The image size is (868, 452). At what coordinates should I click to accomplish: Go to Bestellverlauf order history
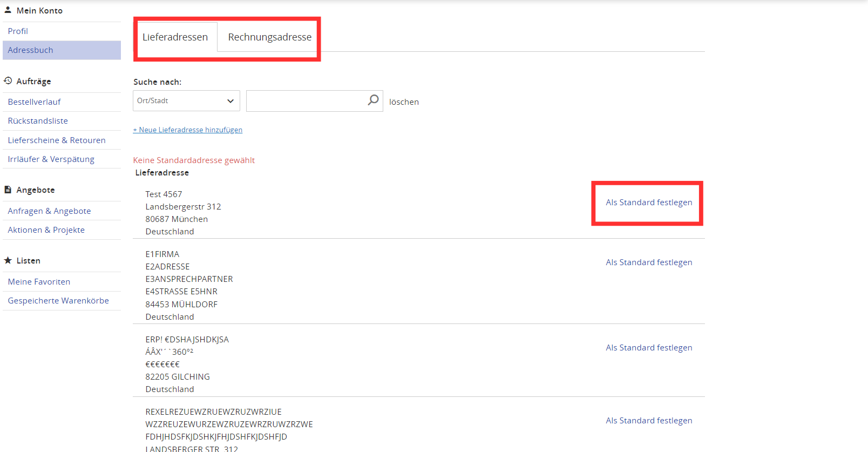(34, 102)
